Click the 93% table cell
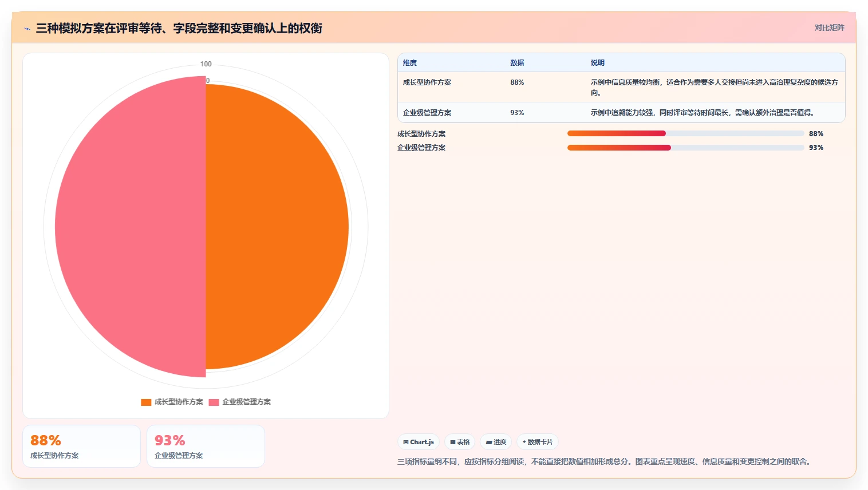The height and width of the screenshot is (490, 868). (x=517, y=113)
